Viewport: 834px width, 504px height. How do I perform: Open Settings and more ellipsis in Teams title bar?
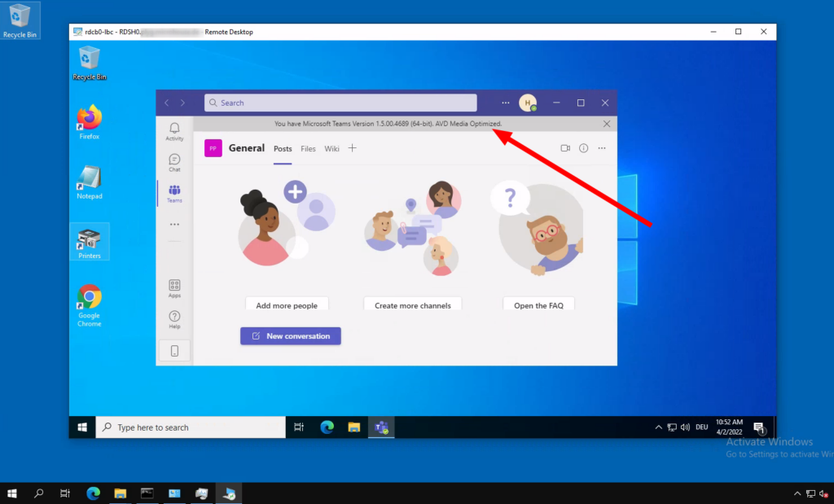coord(505,103)
